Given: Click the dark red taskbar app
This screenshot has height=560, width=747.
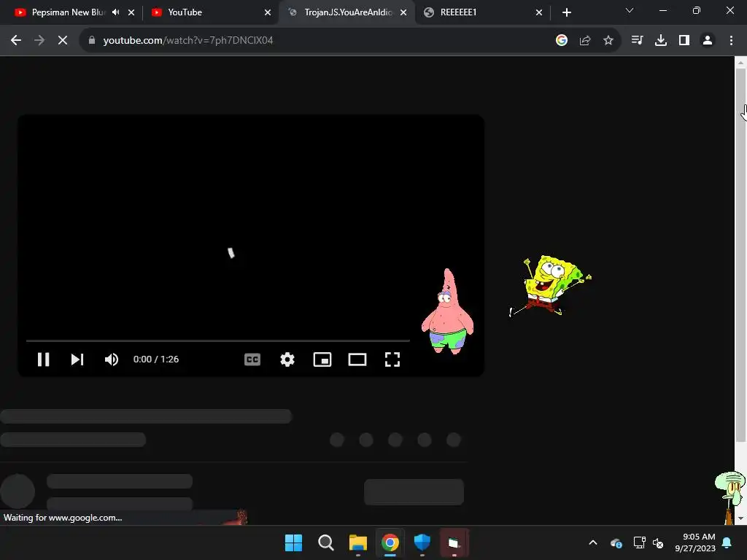Looking at the screenshot, I should pos(454,542).
